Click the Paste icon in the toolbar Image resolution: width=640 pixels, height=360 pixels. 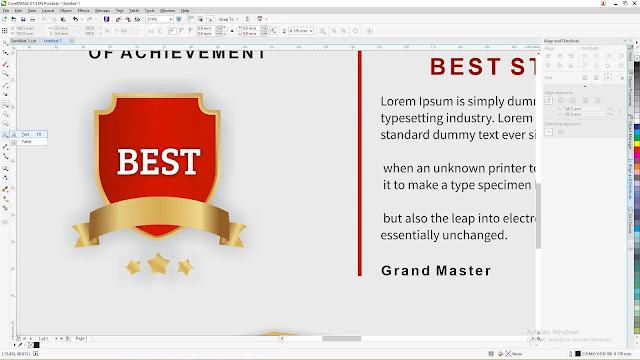click(63, 19)
